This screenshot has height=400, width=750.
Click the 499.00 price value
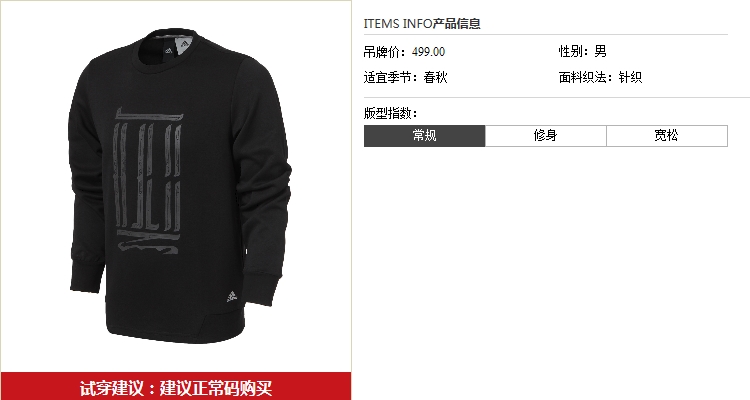[428, 52]
